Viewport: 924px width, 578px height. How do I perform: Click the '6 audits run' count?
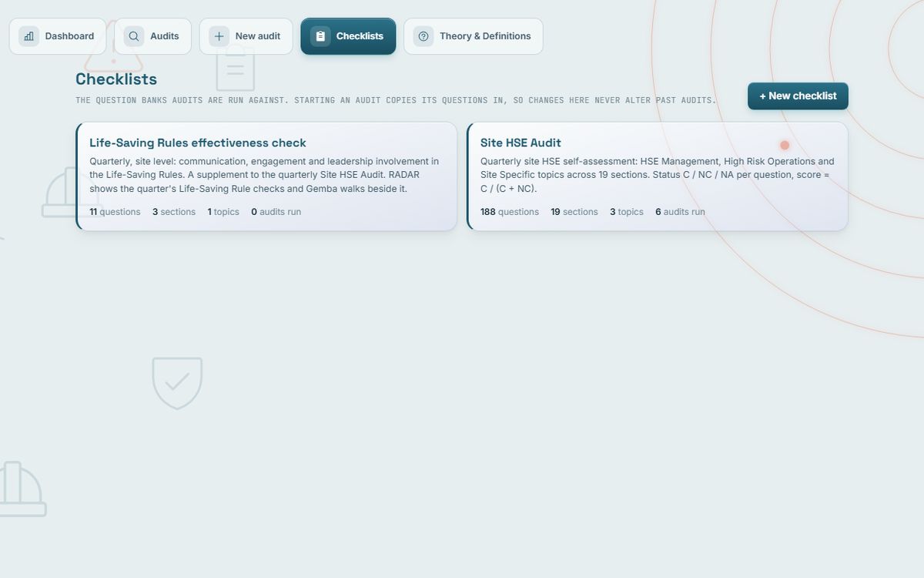(x=680, y=212)
